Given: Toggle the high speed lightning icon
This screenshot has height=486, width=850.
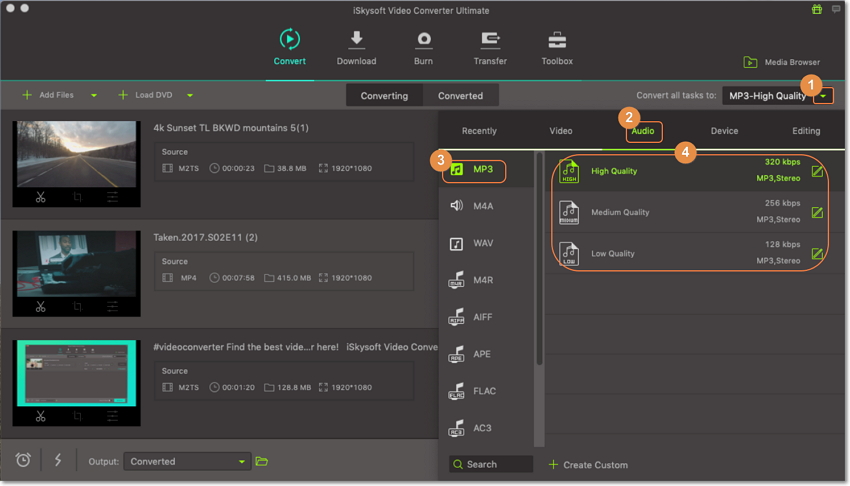Looking at the screenshot, I should [x=57, y=460].
